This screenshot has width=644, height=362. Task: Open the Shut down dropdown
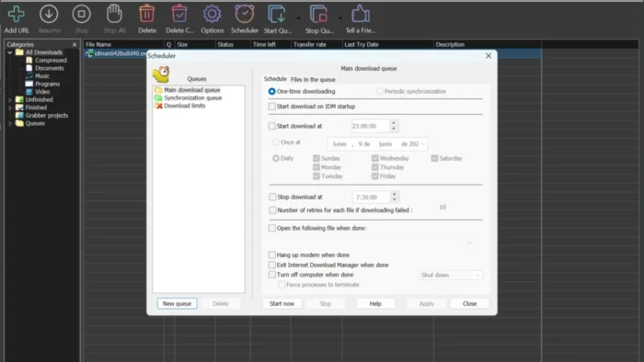pyautogui.click(x=451, y=275)
